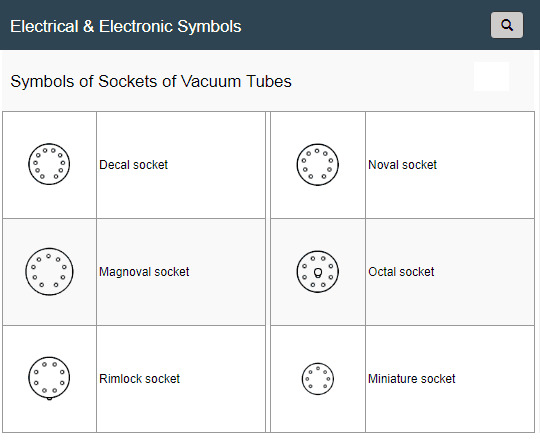Click the Rimlock socket's bottom notch
Screen dimensions: 540x442
[x=49, y=399]
